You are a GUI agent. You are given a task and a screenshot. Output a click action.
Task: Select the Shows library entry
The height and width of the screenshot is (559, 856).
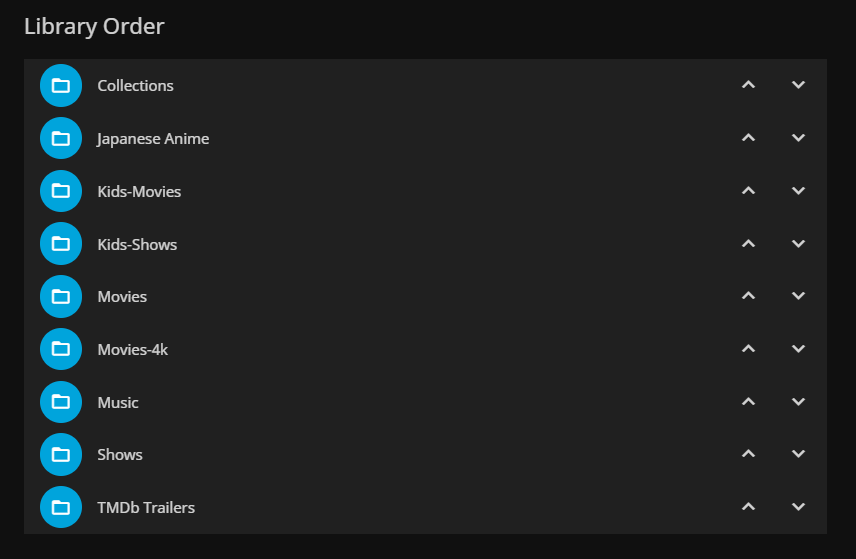120,454
